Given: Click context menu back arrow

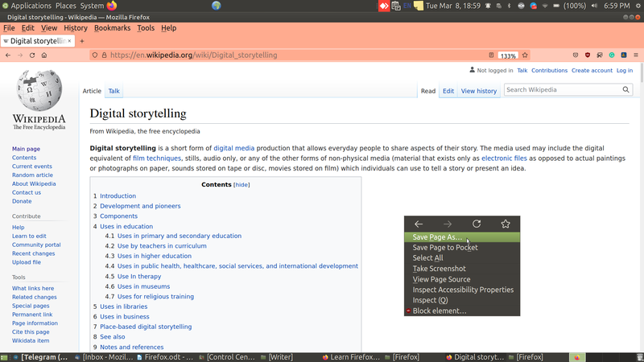Looking at the screenshot, I should click(x=419, y=224).
